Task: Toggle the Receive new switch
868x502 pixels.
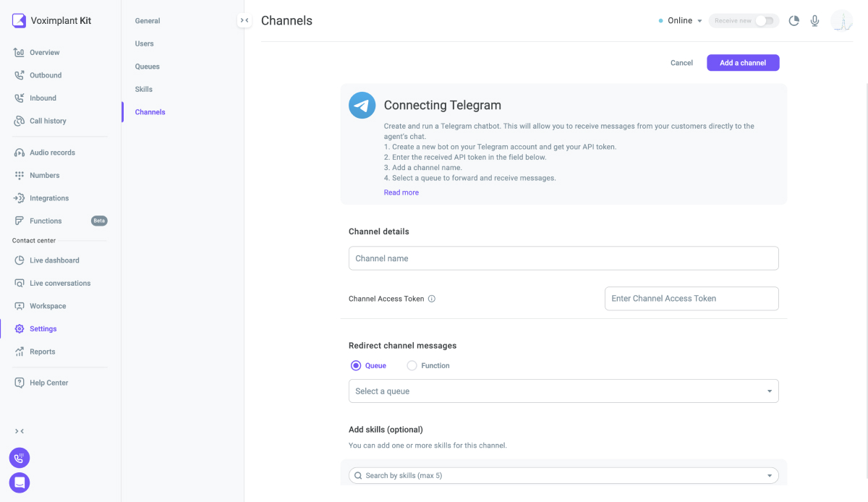Action: click(x=765, y=21)
